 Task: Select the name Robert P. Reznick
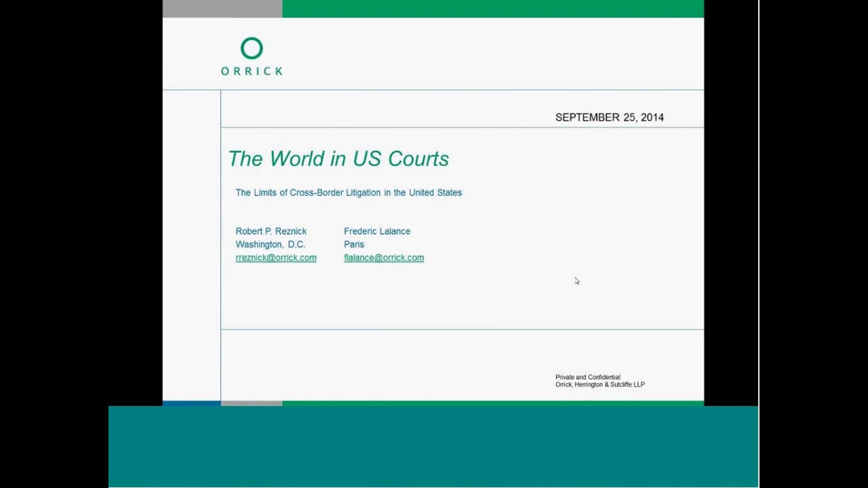click(x=271, y=231)
